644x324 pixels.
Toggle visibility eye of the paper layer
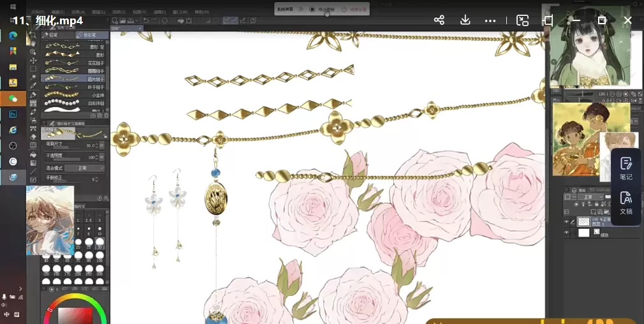click(x=566, y=233)
